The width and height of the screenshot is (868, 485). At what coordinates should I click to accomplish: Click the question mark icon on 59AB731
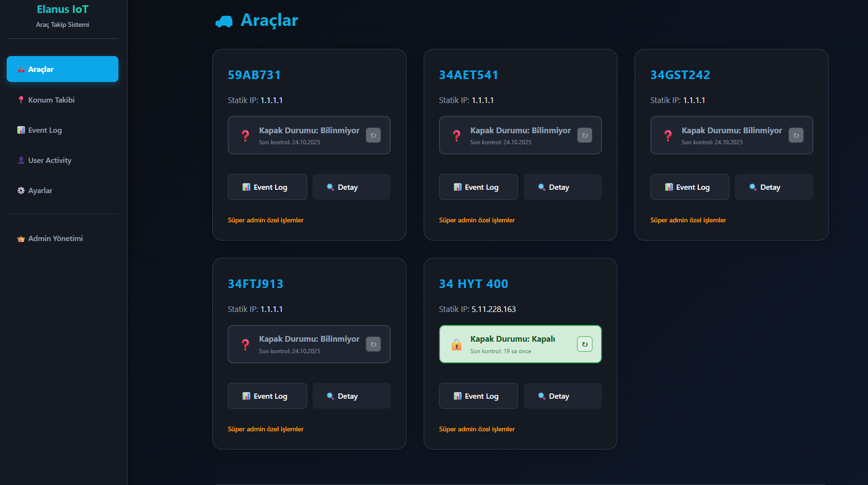(x=245, y=136)
